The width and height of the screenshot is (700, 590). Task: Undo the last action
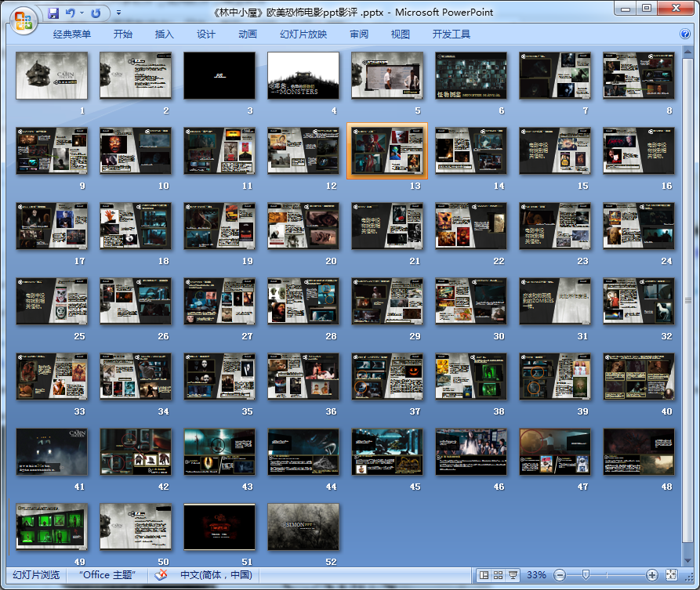70,13
